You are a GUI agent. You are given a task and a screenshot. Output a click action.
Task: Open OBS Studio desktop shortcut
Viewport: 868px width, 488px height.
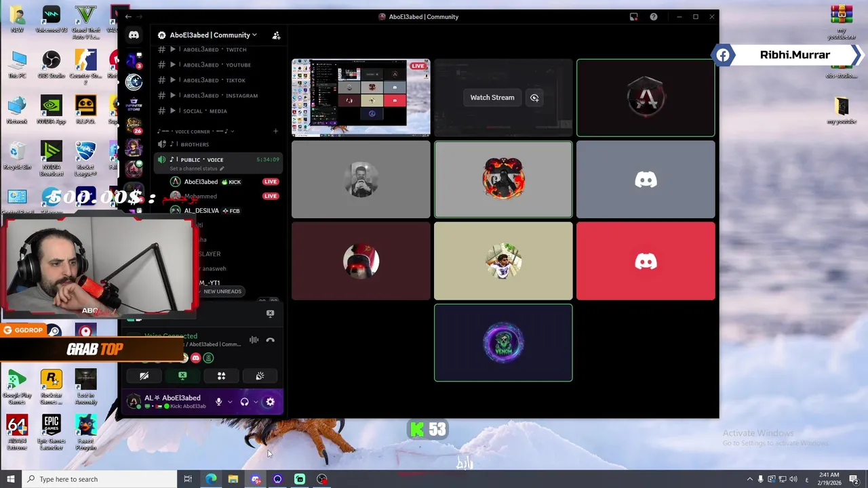51,64
